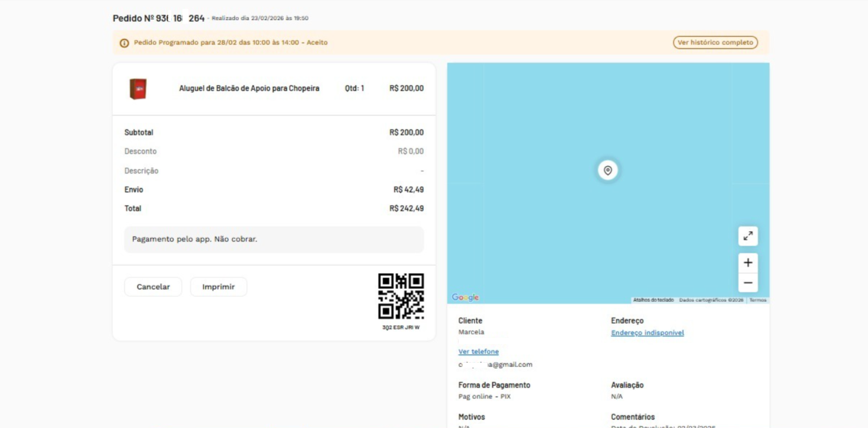The width and height of the screenshot is (868, 428).
Task: Open the Termos link on the map
Action: tap(757, 300)
